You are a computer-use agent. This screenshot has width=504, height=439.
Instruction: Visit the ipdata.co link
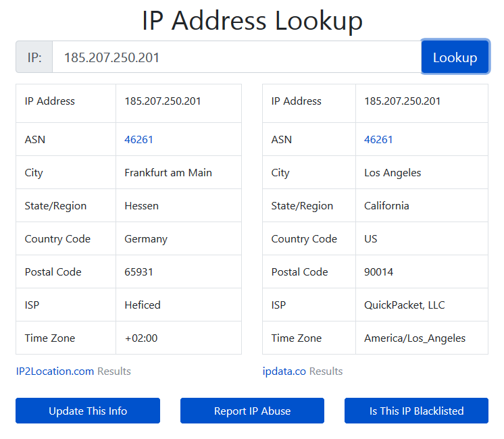(x=284, y=371)
